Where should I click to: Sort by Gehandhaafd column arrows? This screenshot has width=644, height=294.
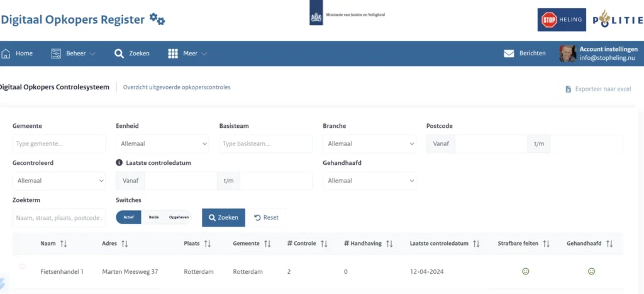(x=609, y=244)
